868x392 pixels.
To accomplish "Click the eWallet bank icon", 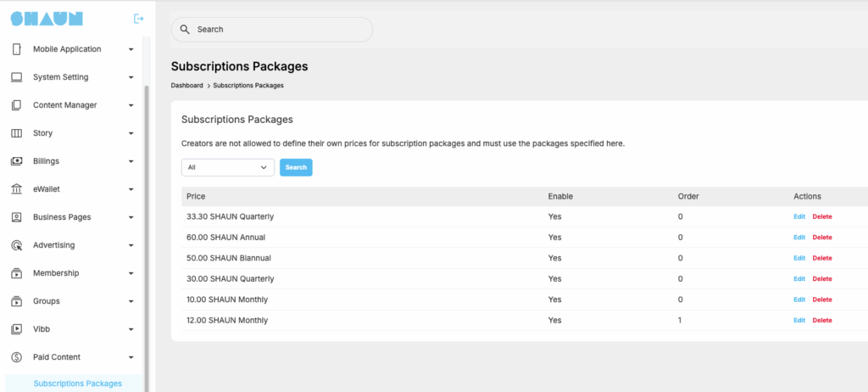I will click(x=17, y=189).
